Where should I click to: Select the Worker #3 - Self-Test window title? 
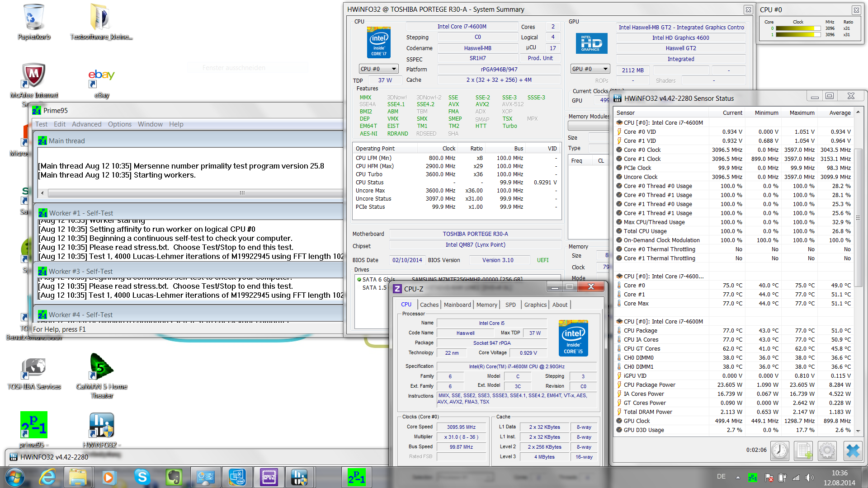(x=80, y=272)
